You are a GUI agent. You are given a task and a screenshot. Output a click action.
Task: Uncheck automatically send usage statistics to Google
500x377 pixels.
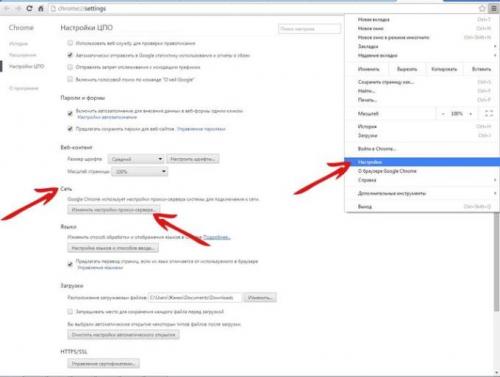pyautogui.click(x=70, y=55)
